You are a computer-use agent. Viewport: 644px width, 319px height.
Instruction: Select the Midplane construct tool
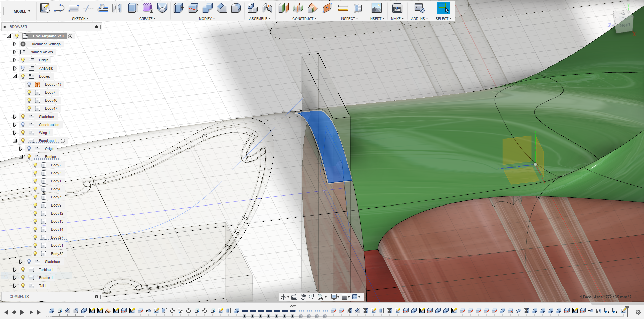click(x=298, y=8)
